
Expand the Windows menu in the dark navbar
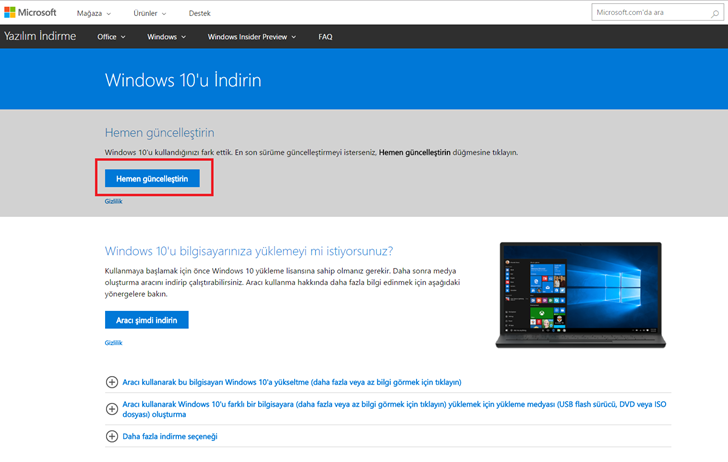pos(166,37)
